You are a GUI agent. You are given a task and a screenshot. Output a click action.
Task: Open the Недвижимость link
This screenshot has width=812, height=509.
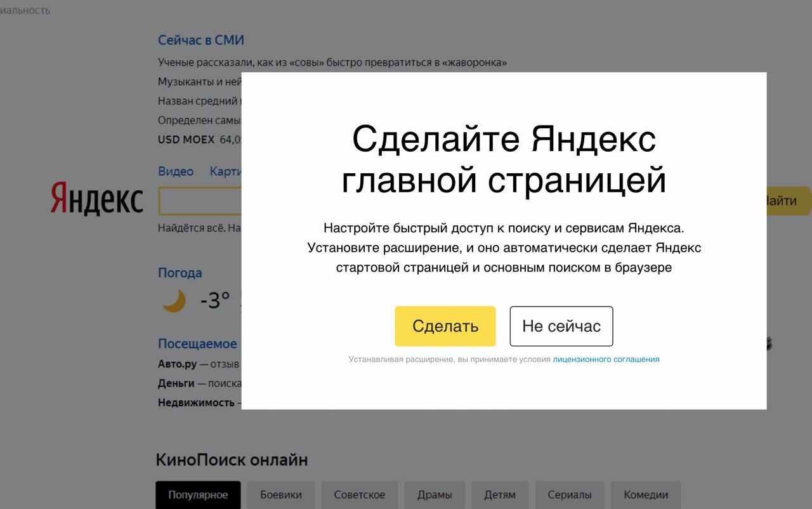point(196,402)
